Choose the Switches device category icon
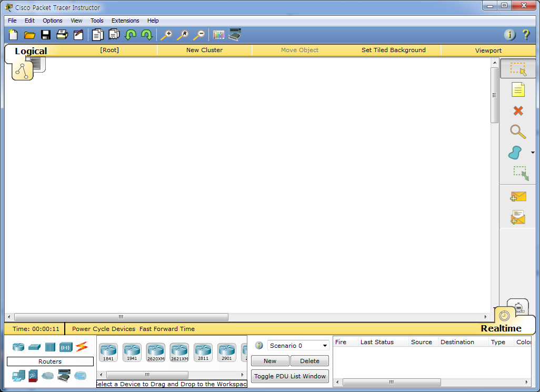540x392 pixels. [34, 347]
